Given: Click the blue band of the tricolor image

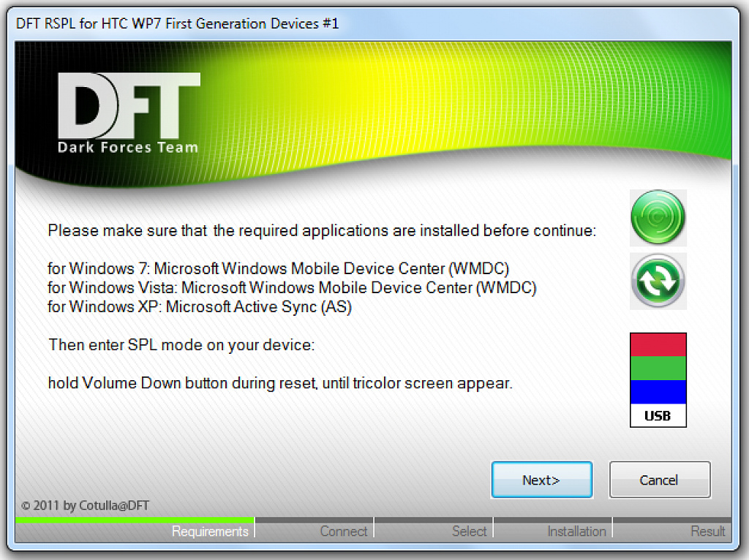Looking at the screenshot, I should 658,392.
